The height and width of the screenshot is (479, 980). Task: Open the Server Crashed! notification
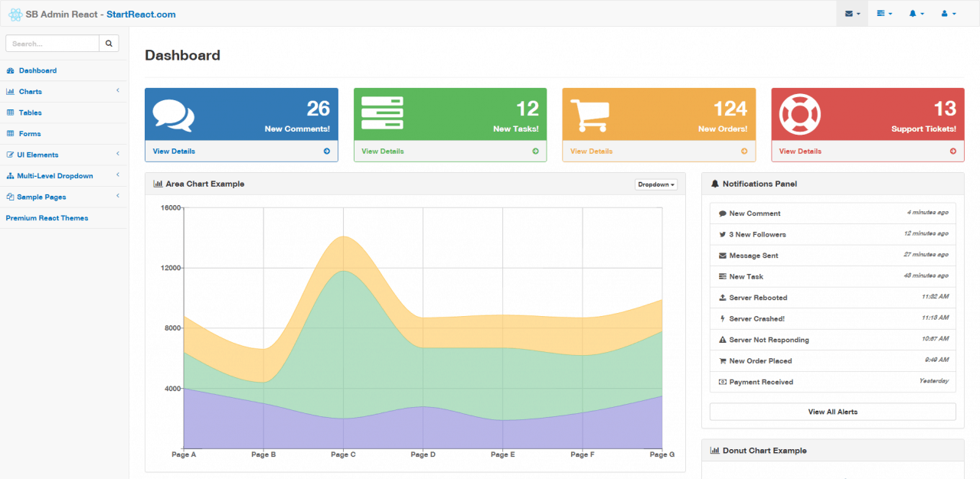tap(833, 318)
